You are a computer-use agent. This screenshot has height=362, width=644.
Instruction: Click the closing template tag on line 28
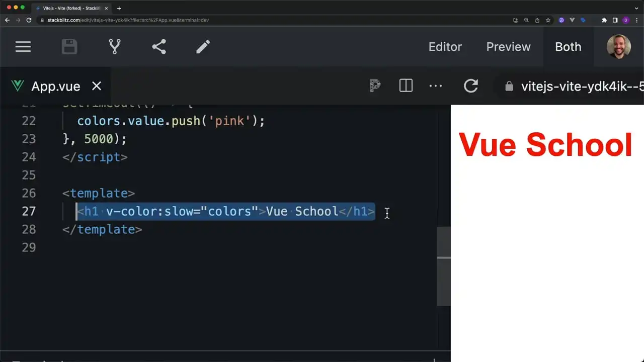[102, 229]
